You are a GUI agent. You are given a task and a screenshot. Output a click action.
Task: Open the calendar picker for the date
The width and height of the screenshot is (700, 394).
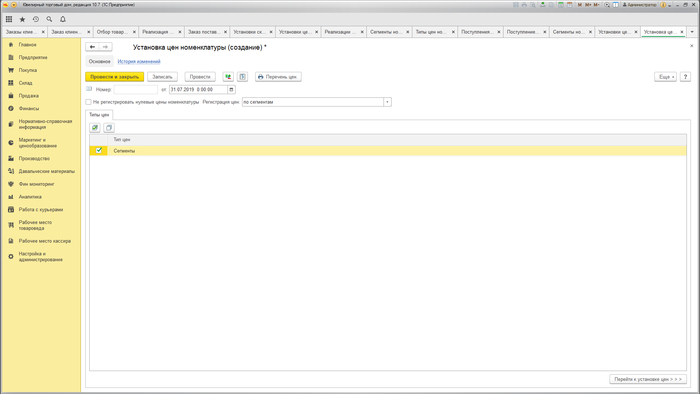(x=231, y=90)
